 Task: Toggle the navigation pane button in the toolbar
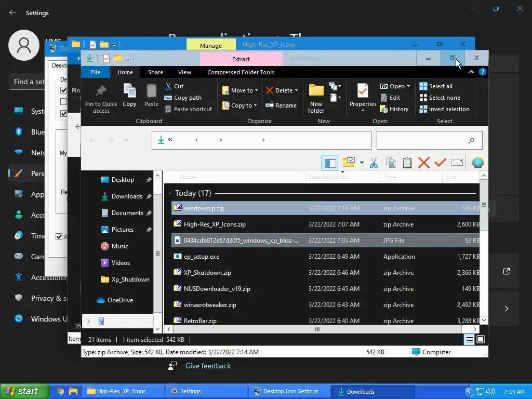pyautogui.click(x=330, y=163)
